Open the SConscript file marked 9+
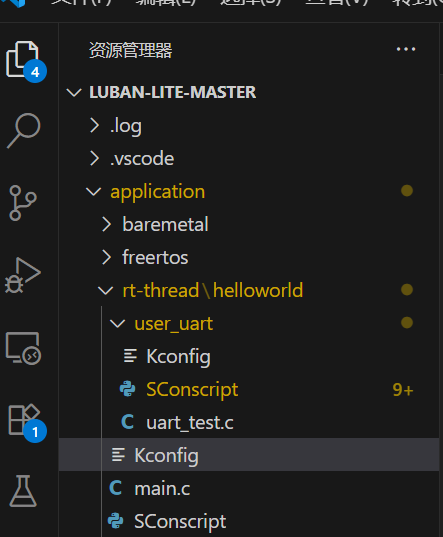The image size is (443, 537). click(x=249, y=389)
